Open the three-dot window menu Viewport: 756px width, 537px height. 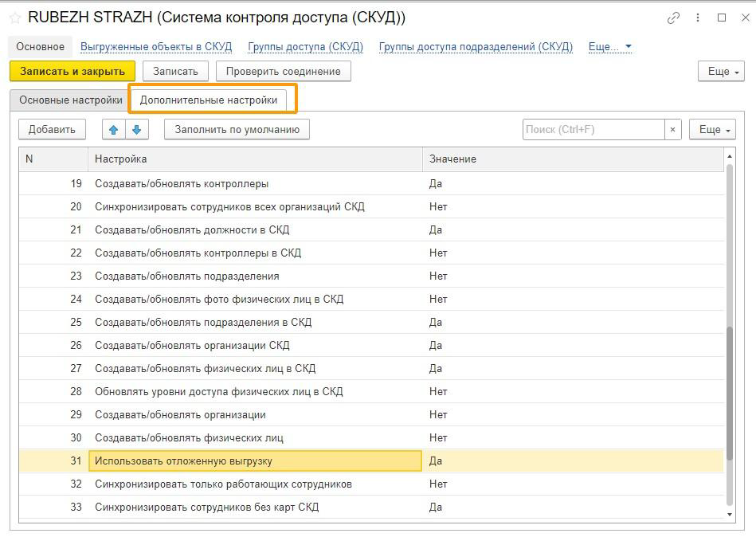698,18
